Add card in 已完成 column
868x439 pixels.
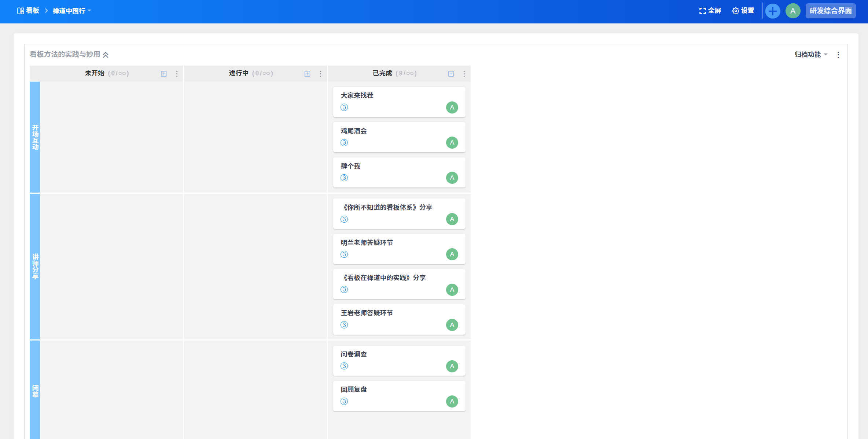451,74
